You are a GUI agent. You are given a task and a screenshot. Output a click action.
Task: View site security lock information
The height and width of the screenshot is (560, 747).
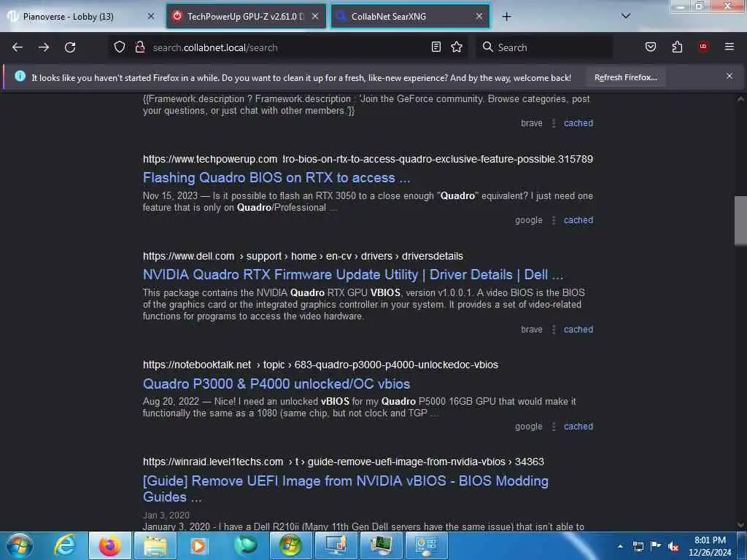pyautogui.click(x=140, y=47)
